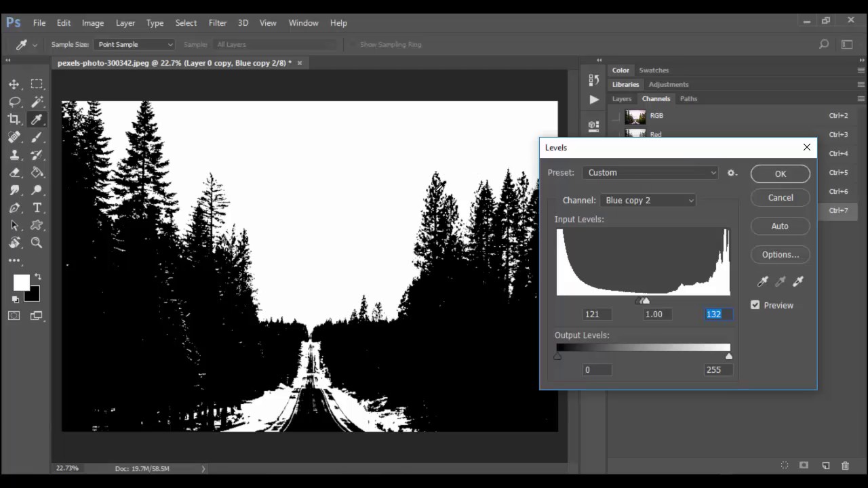Click the Auto button in Levels
This screenshot has height=488, width=868.
tap(780, 226)
